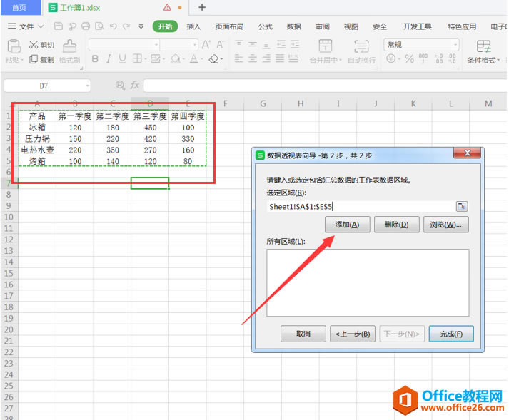Click the Font Color letter A icon
509x420 pixels.
click(193, 58)
